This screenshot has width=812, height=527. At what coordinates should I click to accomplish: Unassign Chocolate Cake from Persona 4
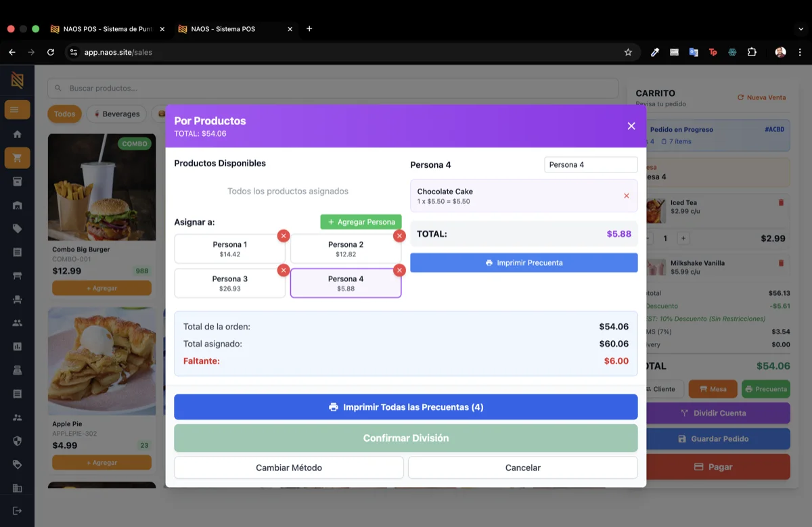click(x=626, y=196)
